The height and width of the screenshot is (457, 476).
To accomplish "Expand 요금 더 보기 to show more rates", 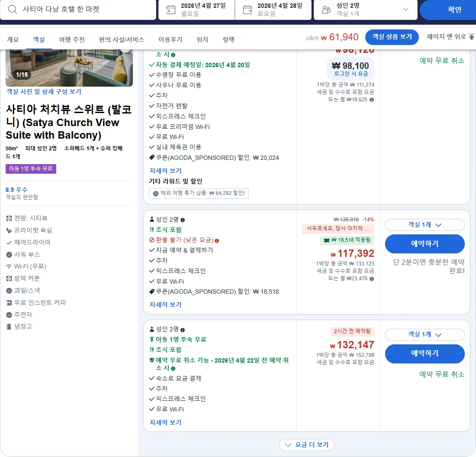I will point(307,445).
